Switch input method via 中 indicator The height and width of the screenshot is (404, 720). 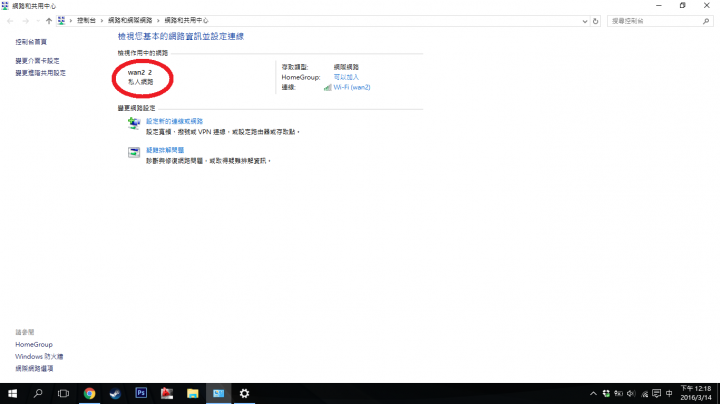669,393
